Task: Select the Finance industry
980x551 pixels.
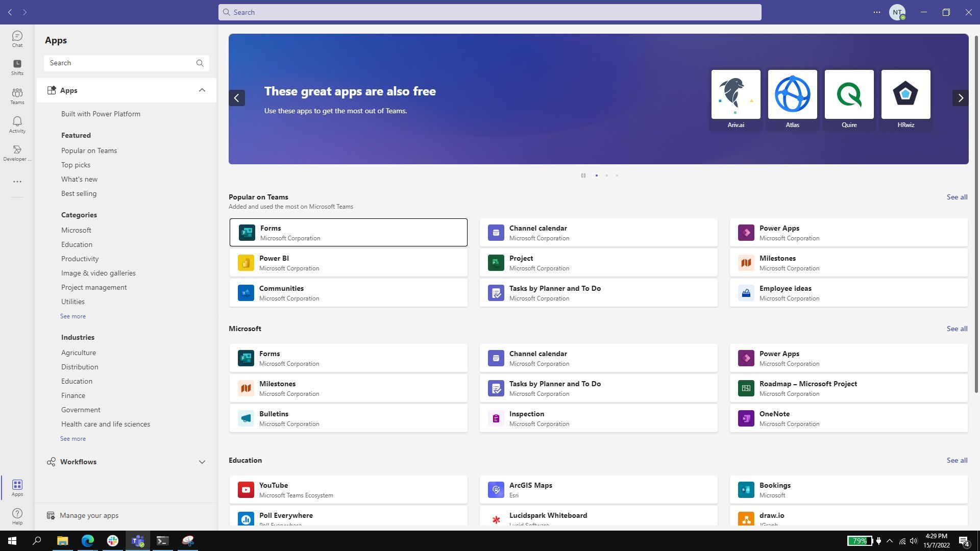Action: click(73, 395)
